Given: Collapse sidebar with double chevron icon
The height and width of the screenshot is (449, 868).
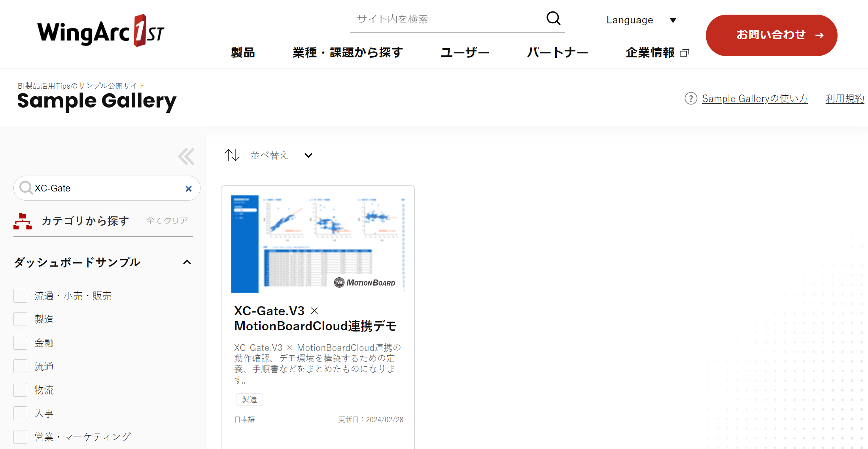Looking at the screenshot, I should [x=186, y=156].
